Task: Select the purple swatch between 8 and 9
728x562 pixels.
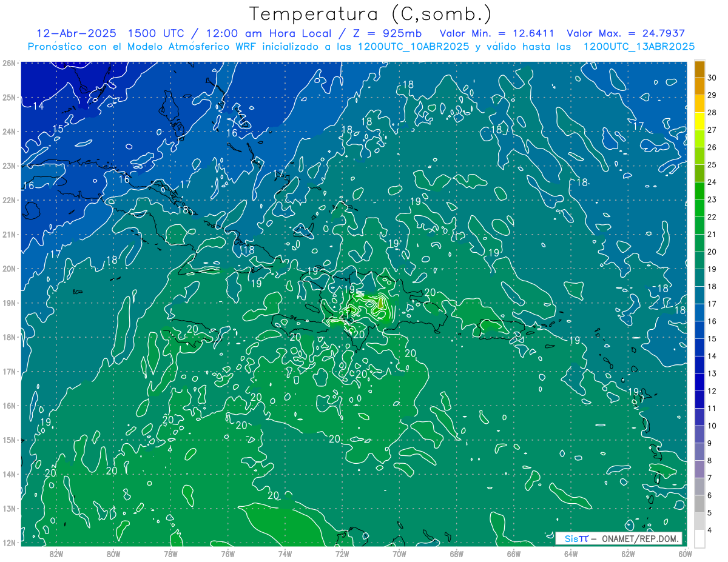Action: pyautogui.click(x=699, y=452)
